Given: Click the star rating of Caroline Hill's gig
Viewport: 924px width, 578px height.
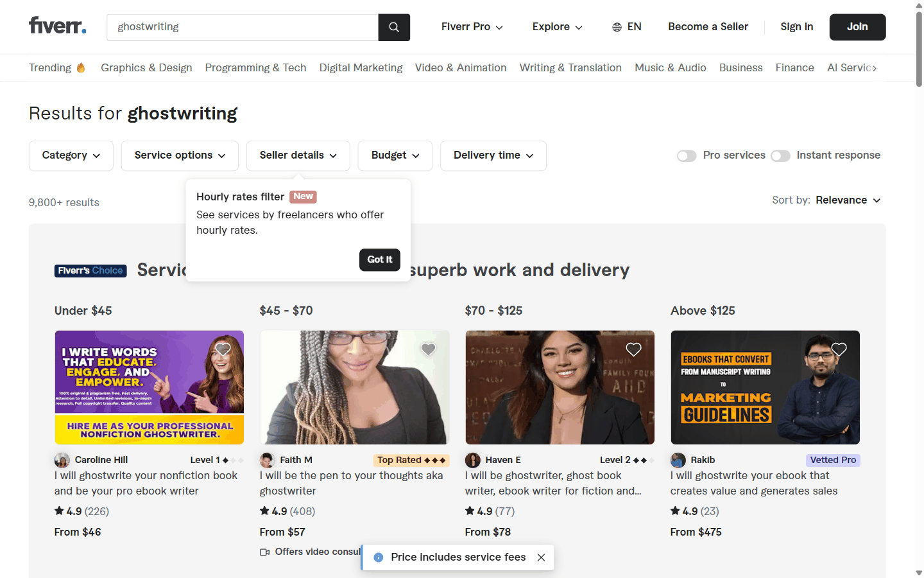Looking at the screenshot, I should (x=81, y=511).
